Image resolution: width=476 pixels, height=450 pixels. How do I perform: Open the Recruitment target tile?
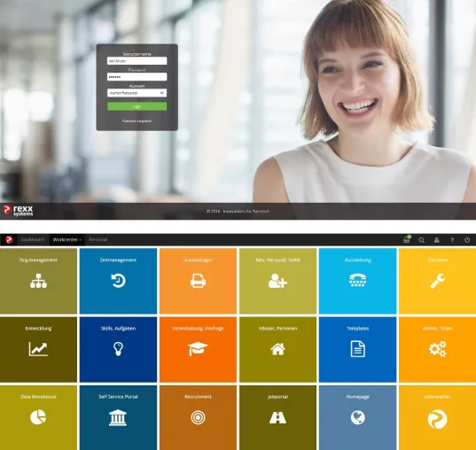pos(198,418)
